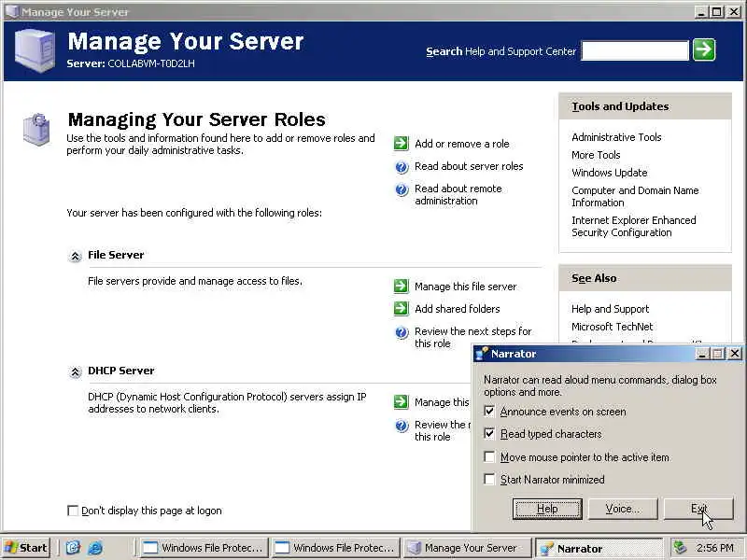Open Computer and Domain Name Information link

[635, 196]
